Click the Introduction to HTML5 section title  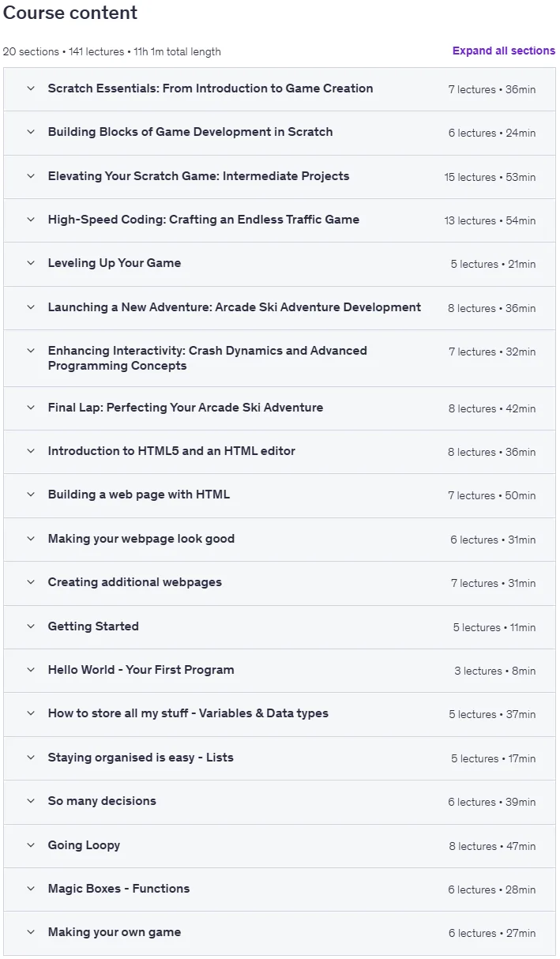(171, 451)
